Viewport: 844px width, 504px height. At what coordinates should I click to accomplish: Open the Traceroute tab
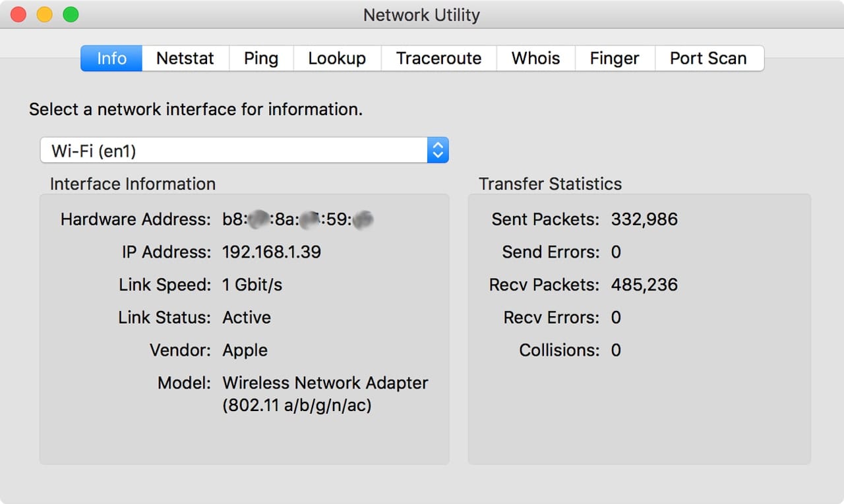[438, 58]
